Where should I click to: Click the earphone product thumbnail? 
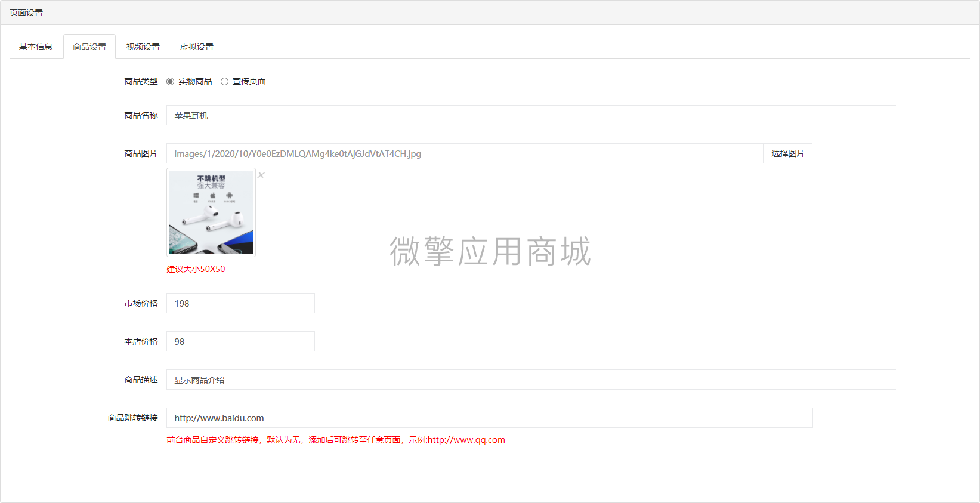[x=211, y=212]
